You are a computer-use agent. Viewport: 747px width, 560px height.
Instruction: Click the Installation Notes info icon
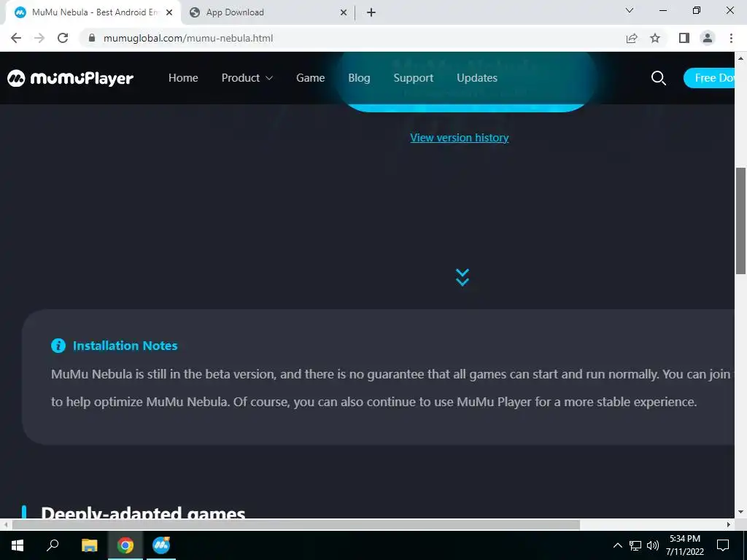(x=58, y=346)
